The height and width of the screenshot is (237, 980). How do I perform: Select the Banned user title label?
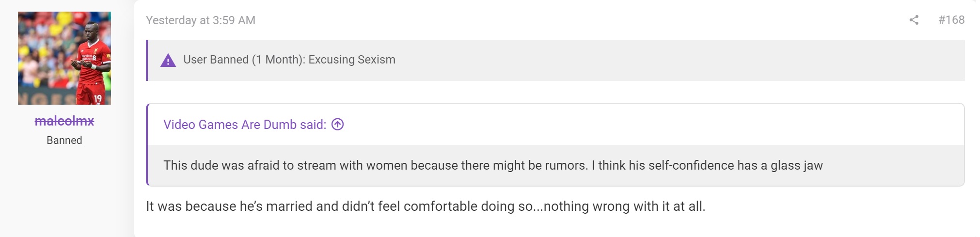coord(64,141)
